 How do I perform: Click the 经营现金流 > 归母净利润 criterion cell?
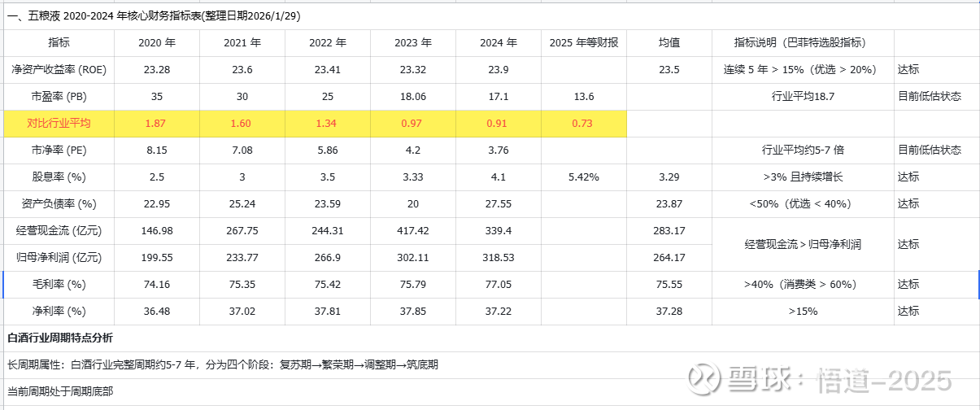(x=803, y=244)
